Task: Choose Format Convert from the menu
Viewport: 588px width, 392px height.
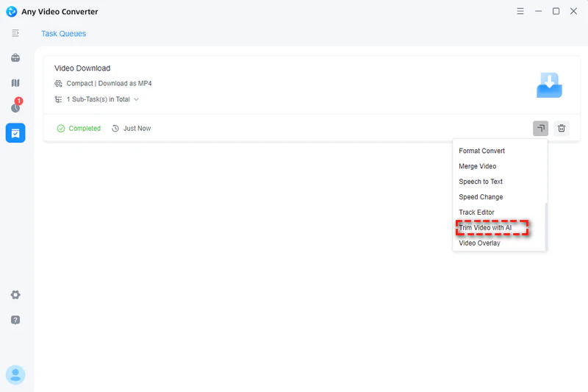Action: [x=481, y=151]
